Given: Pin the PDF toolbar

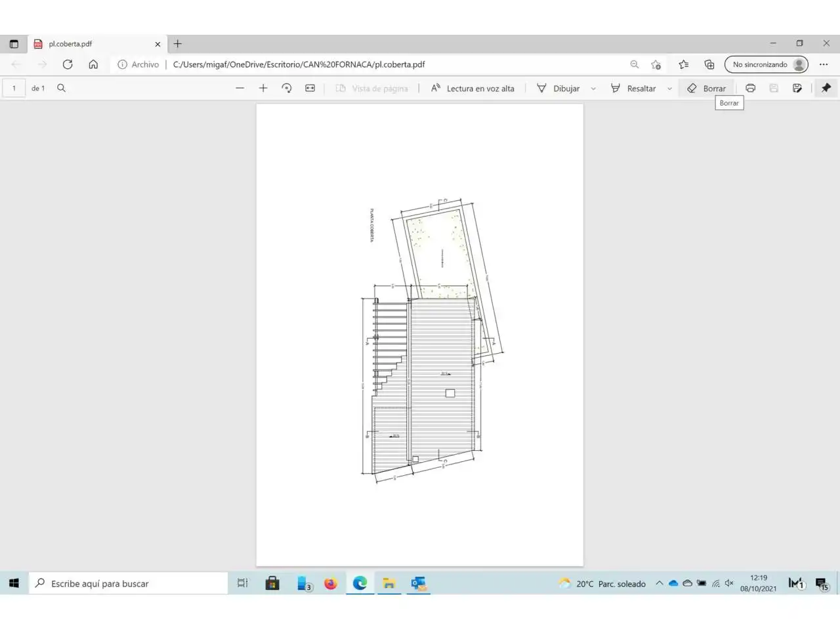Looking at the screenshot, I should pyautogui.click(x=826, y=88).
